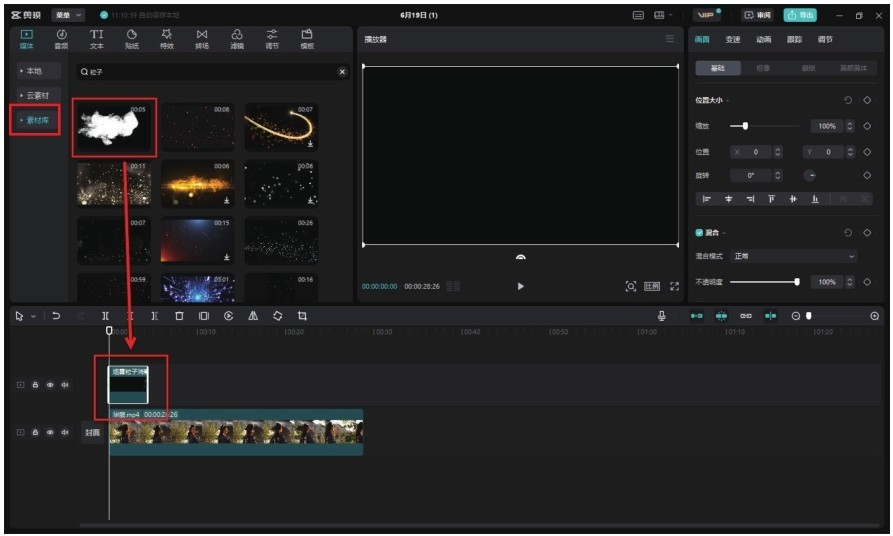The height and width of the screenshot is (536, 893).
Task: Click the Export (导出) button
Action: tap(800, 15)
